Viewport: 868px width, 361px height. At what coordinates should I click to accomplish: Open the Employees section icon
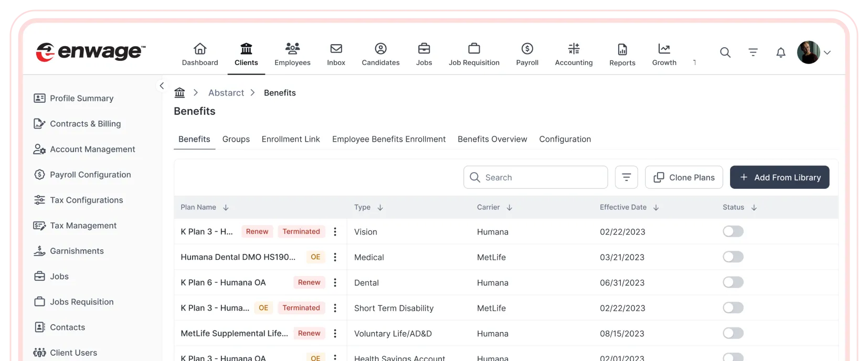click(292, 49)
